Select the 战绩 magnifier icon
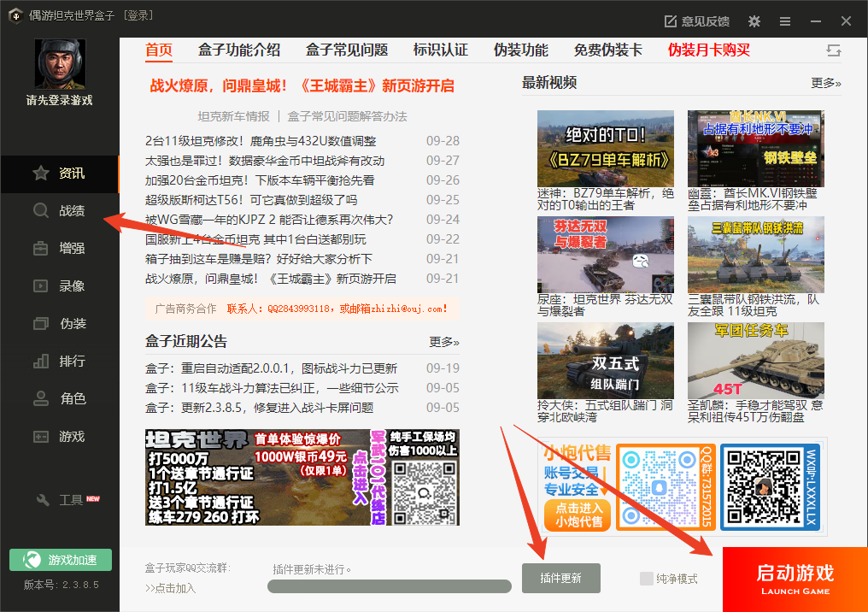 pos(40,211)
